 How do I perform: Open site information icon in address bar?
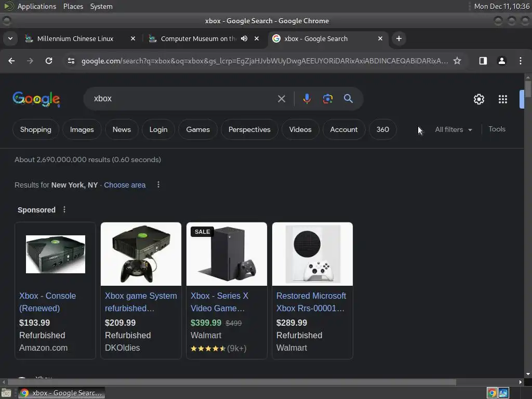(x=71, y=61)
